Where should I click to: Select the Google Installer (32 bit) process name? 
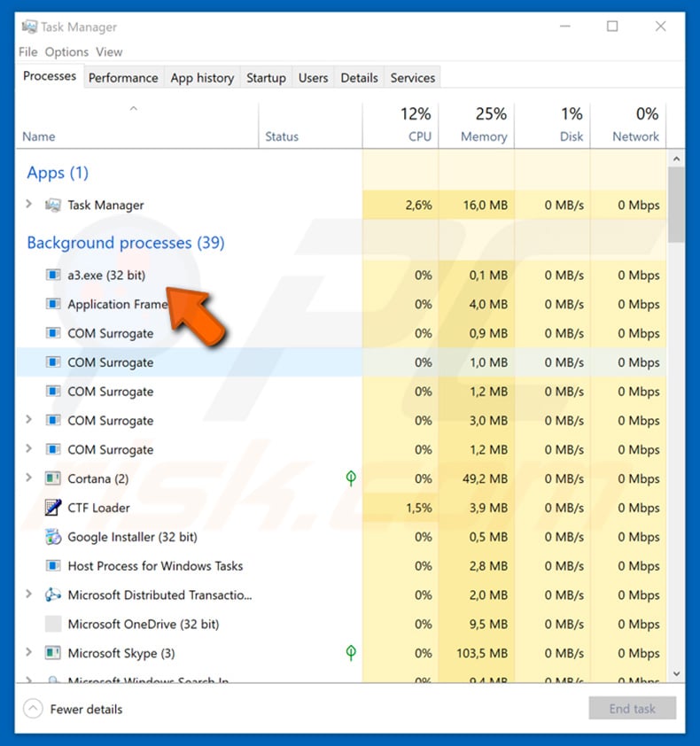[132, 537]
